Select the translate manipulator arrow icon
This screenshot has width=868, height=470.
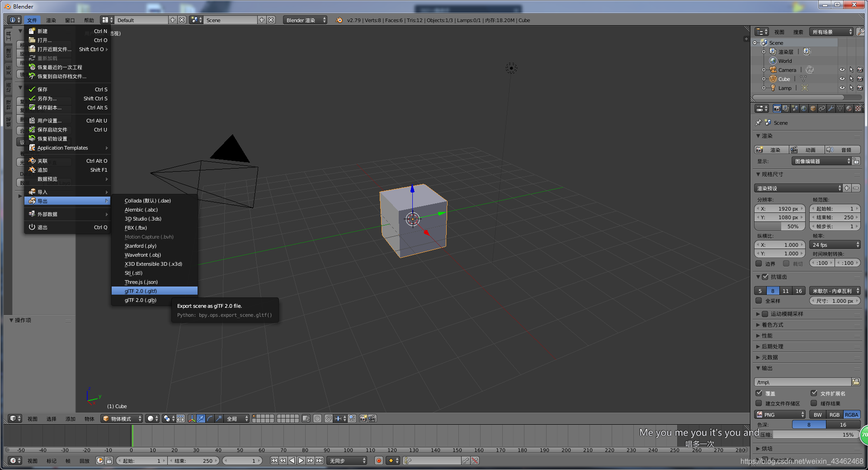click(201, 418)
